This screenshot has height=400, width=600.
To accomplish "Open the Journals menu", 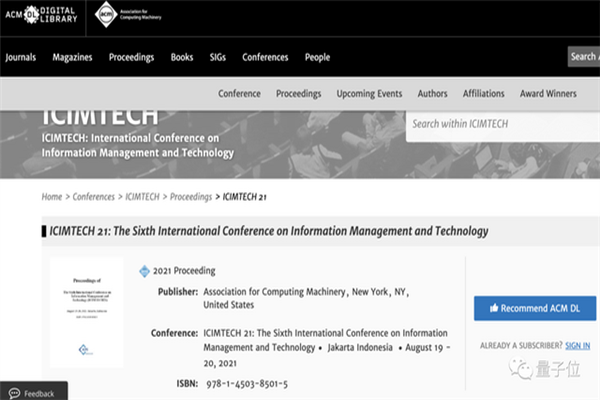I will click(21, 57).
